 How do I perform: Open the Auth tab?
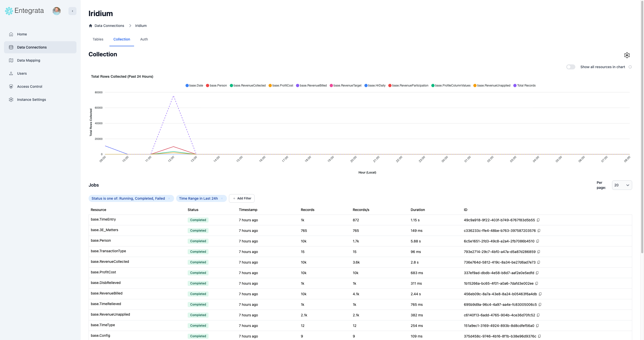click(144, 39)
